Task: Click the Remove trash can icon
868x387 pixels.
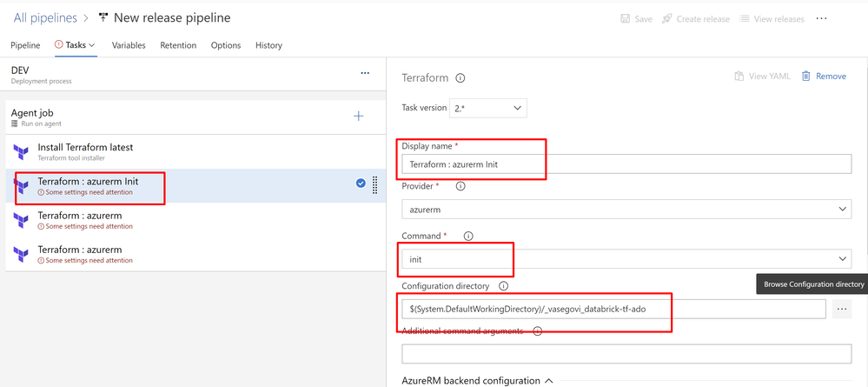Action: coord(806,76)
